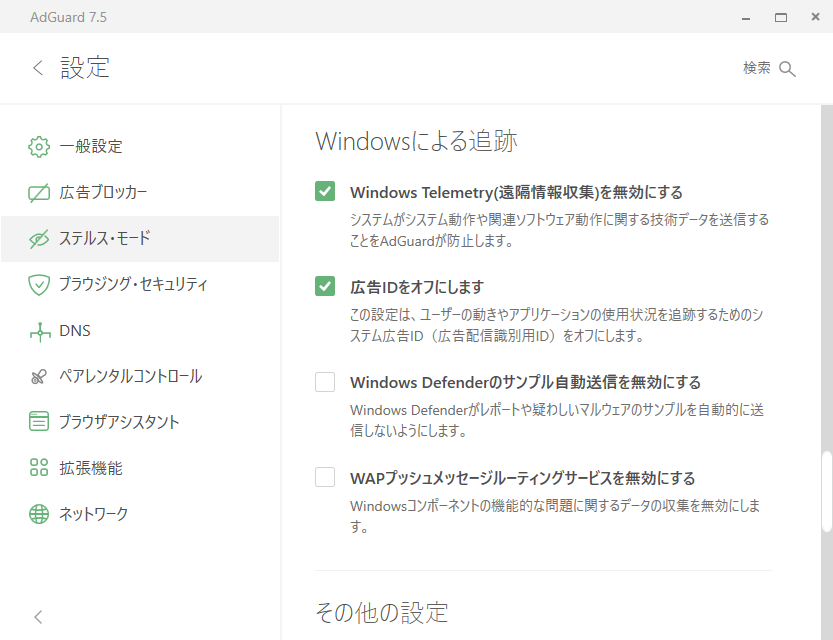Click the ブラウジング・セキュリティ shield icon
This screenshot has height=640, width=833.
[x=39, y=285]
